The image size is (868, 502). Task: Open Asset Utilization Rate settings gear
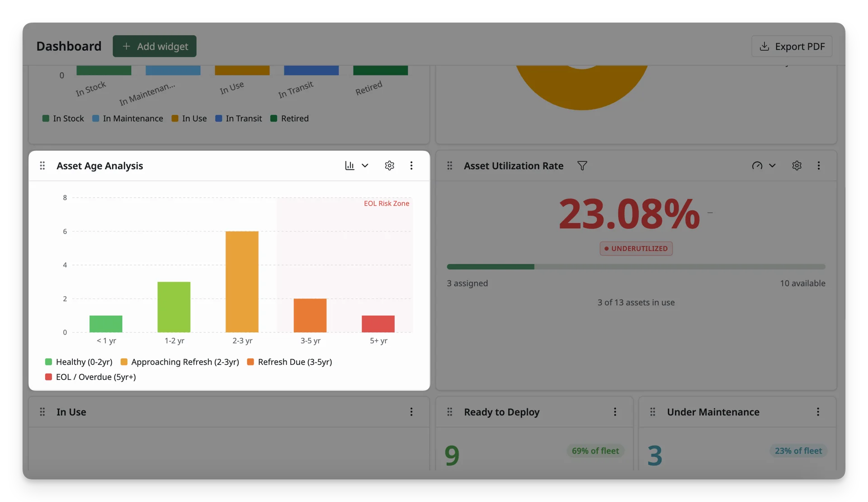tap(797, 166)
